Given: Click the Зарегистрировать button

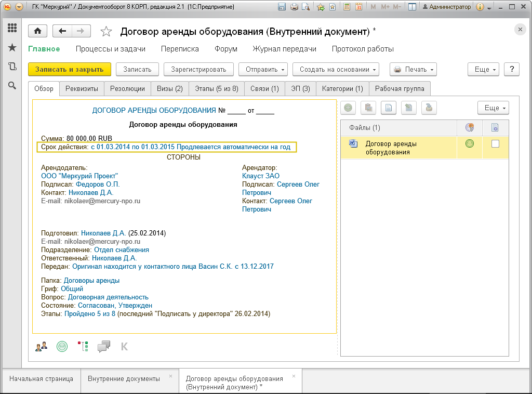Looking at the screenshot, I should pyautogui.click(x=198, y=69).
